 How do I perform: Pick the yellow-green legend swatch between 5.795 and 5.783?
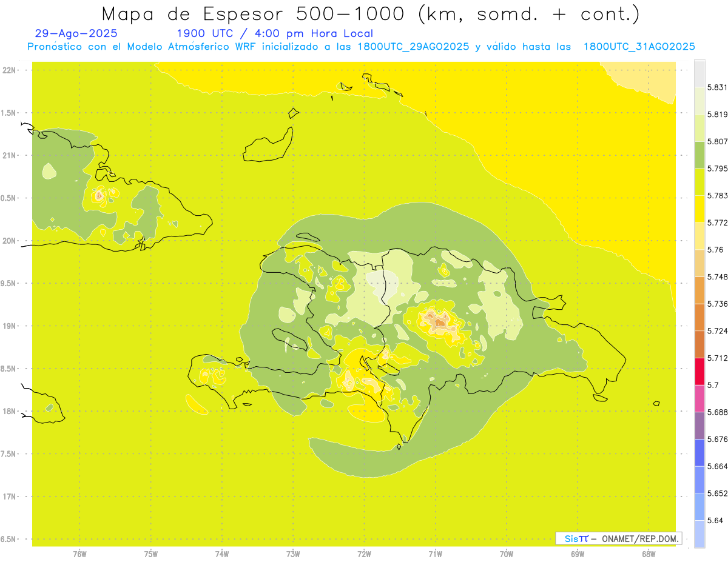(x=699, y=182)
